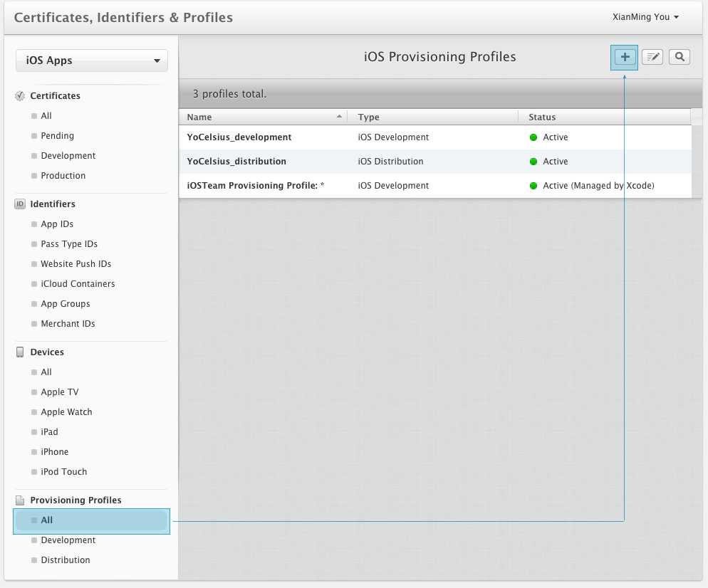Image resolution: width=708 pixels, height=588 pixels.
Task: Click green status dot for YoCelsius_development
Action: tap(533, 137)
